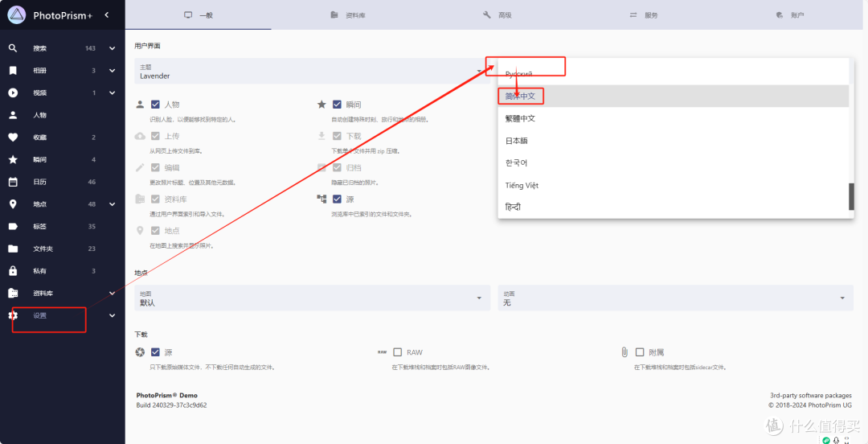Expand the 设置 (Settings) sidebar submenu chevron

tap(113, 315)
